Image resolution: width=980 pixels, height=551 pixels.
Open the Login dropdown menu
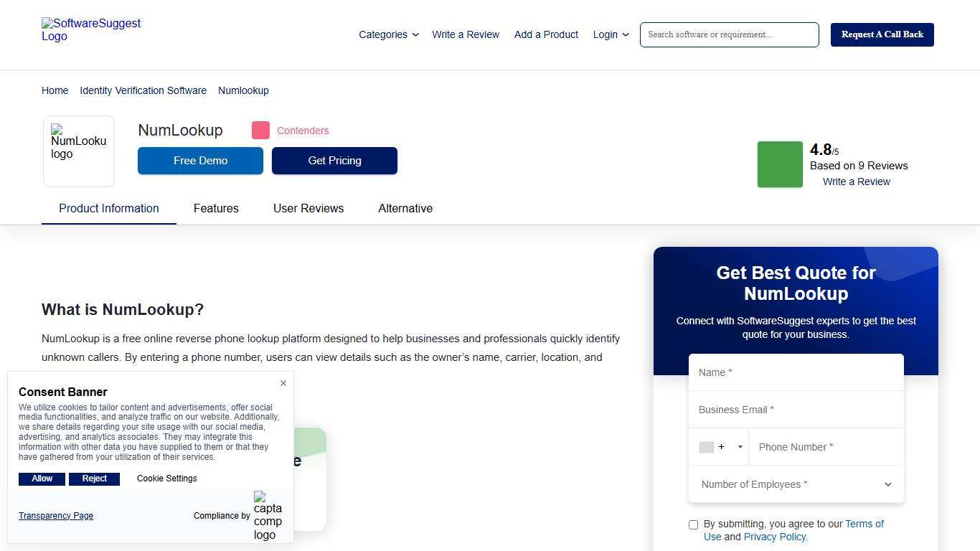[610, 34]
